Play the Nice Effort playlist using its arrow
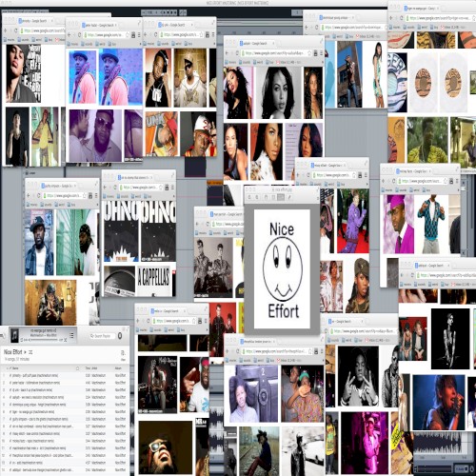This screenshot has width=476, height=476. point(25,352)
